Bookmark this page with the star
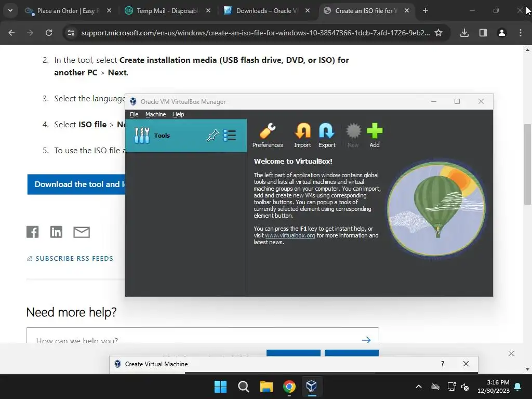Image resolution: width=532 pixels, height=399 pixels. click(438, 33)
